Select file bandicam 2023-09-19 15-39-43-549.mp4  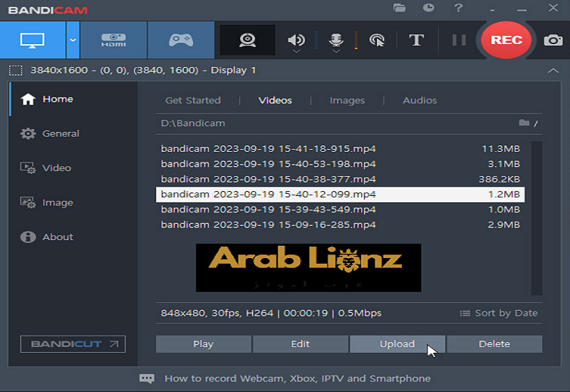(x=341, y=210)
